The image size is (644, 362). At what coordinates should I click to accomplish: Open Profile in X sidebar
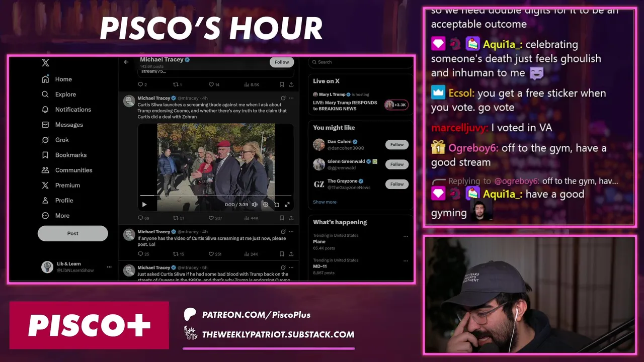coord(57,200)
